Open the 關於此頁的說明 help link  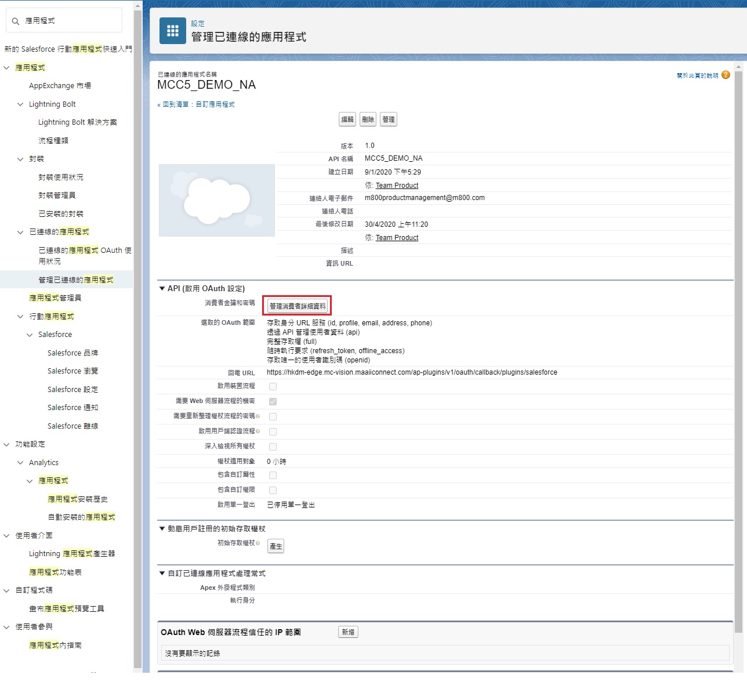(x=698, y=75)
